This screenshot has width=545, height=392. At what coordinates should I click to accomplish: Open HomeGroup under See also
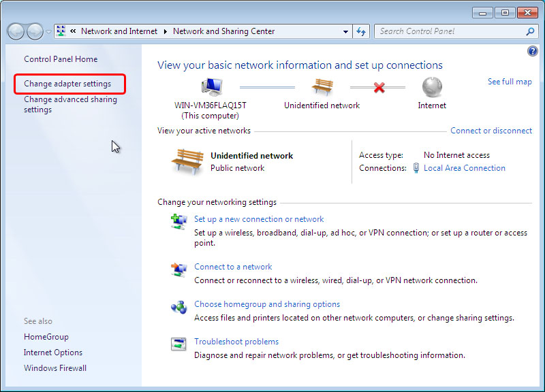tap(46, 337)
